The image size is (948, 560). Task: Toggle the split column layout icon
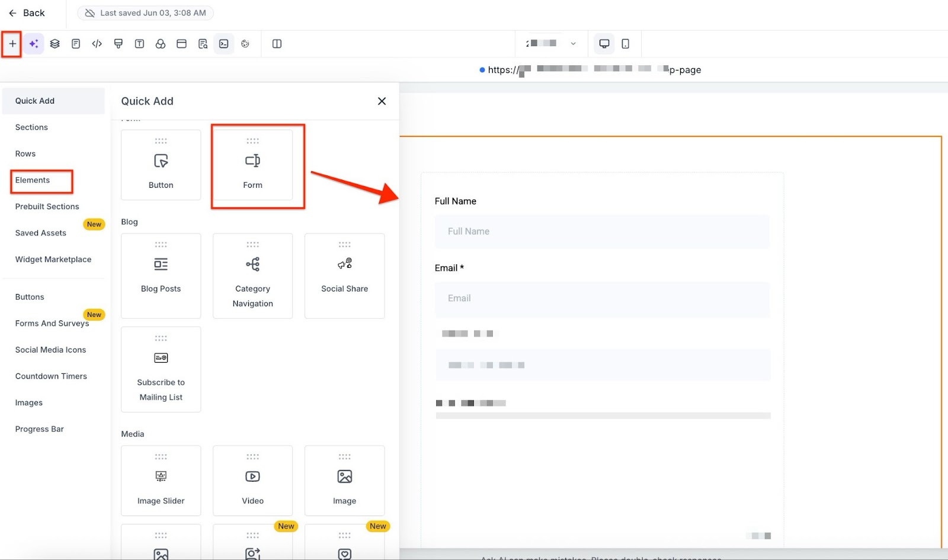(277, 44)
